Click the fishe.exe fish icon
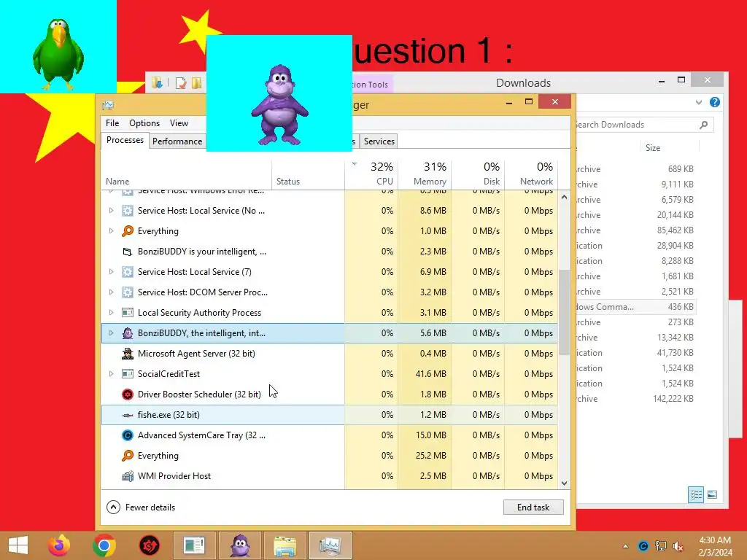Viewport: 747px width, 560px height. point(127,415)
